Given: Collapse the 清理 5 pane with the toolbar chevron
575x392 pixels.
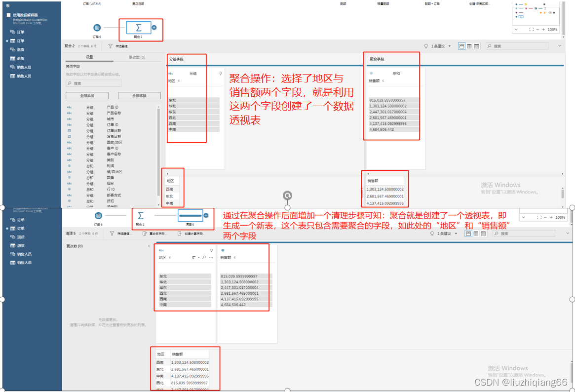Looking at the screenshot, I should 568,233.
